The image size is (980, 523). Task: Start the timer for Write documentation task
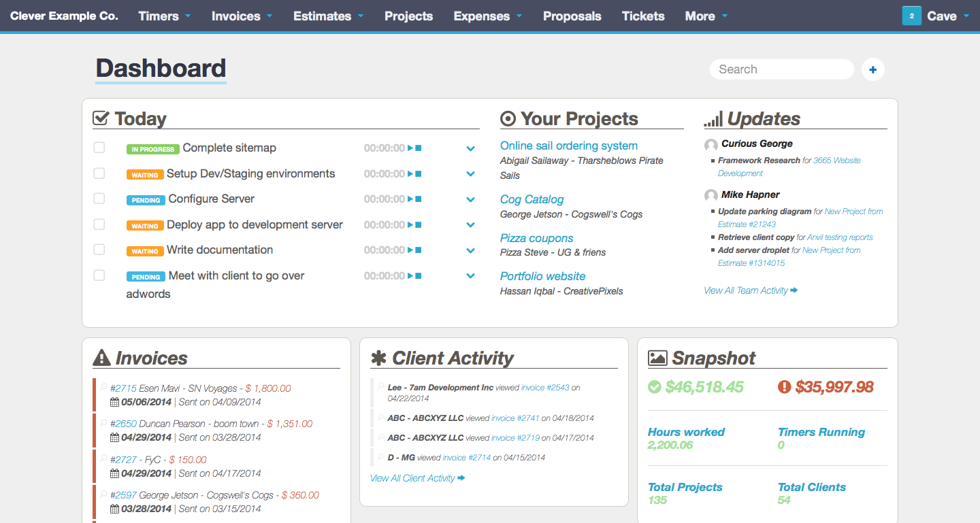pyautogui.click(x=410, y=250)
